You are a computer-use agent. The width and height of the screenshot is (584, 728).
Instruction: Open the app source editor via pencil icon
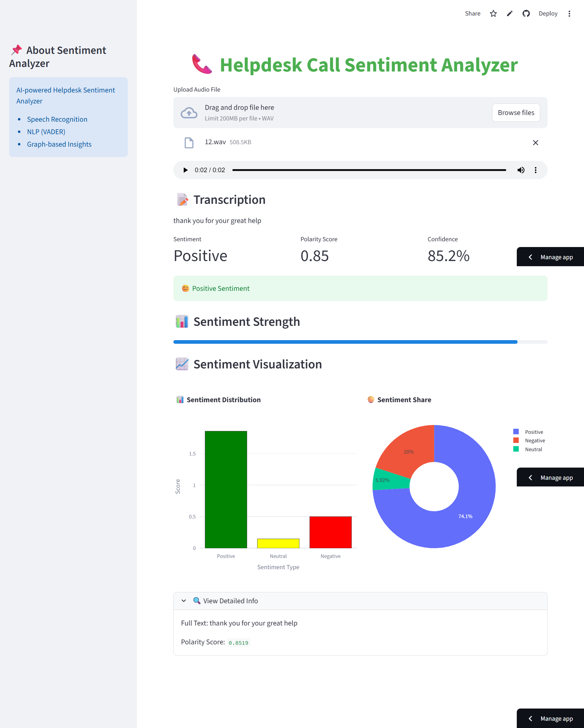[509, 13]
